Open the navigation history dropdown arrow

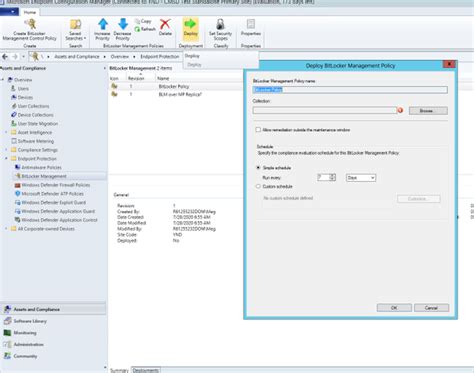coord(23,57)
